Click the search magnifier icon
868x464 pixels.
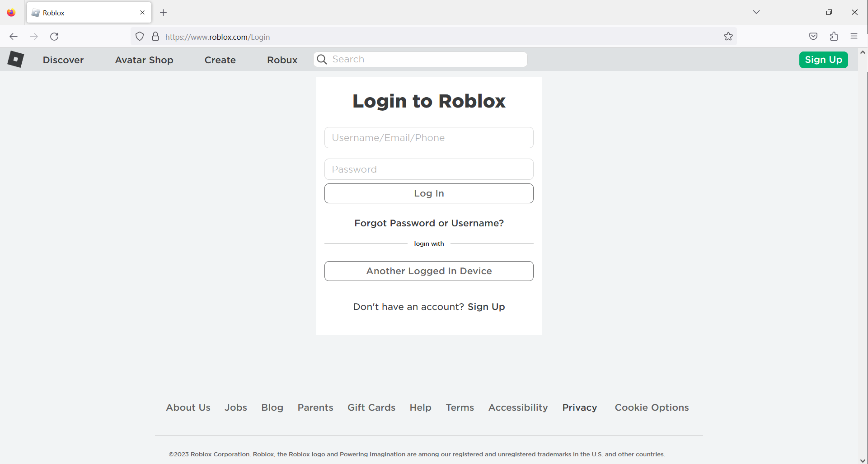point(322,59)
